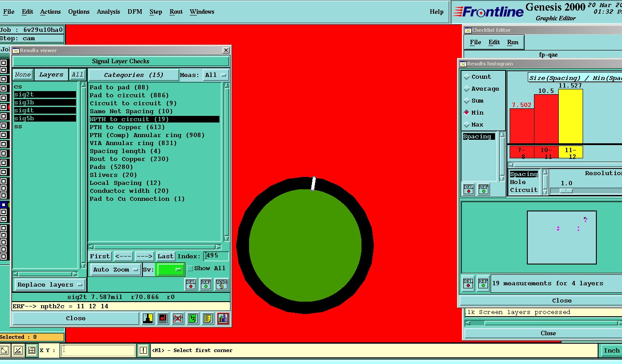Click UNDO icon in Results viewer

click(x=222, y=284)
